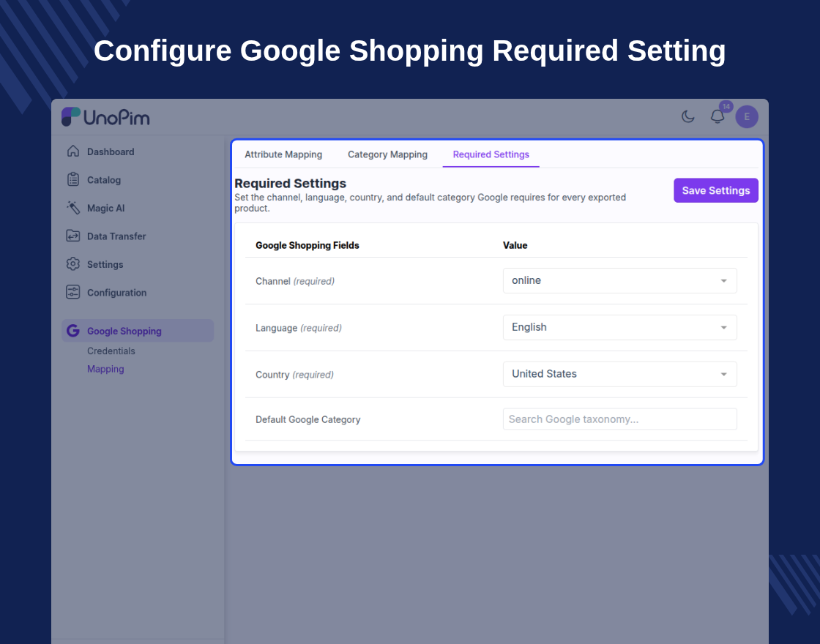Select the Required Settings tab

[x=491, y=154]
